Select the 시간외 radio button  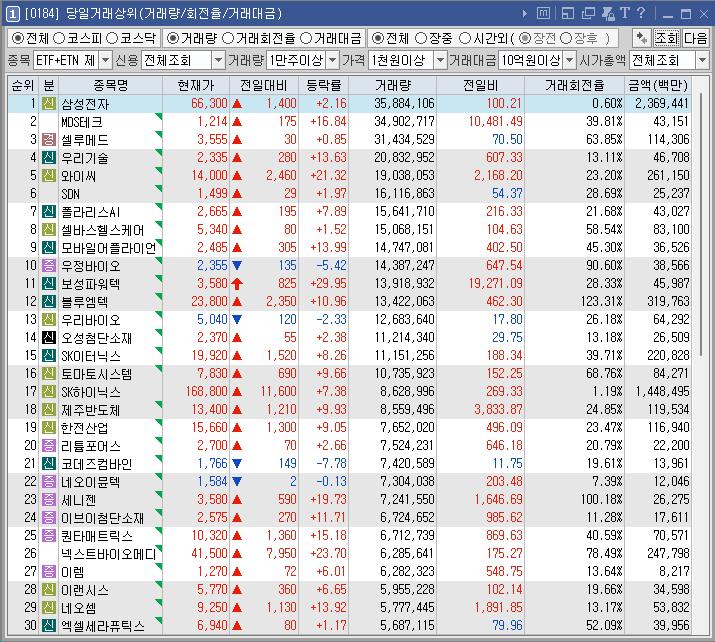pyautogui.click(x=464, y=38)
